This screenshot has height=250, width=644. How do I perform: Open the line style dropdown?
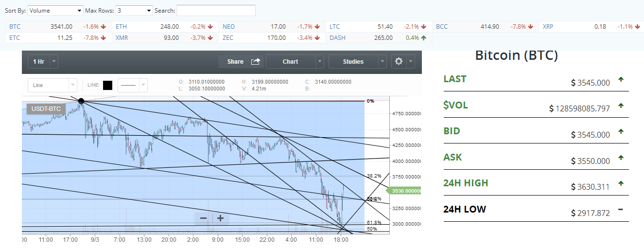point(132,85)
